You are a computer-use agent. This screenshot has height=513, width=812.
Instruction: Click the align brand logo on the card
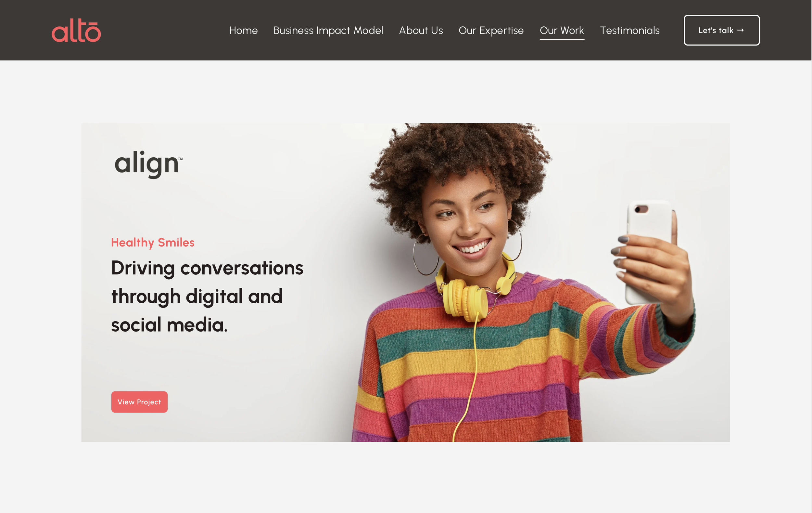point(148,164)
